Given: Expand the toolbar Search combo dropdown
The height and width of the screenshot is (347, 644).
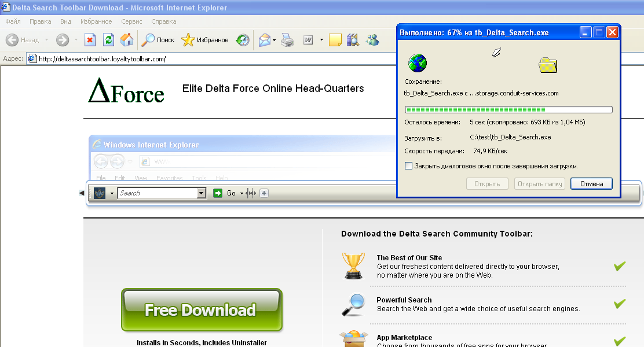Looking at the screenshot, I should (x=202, y=193).
